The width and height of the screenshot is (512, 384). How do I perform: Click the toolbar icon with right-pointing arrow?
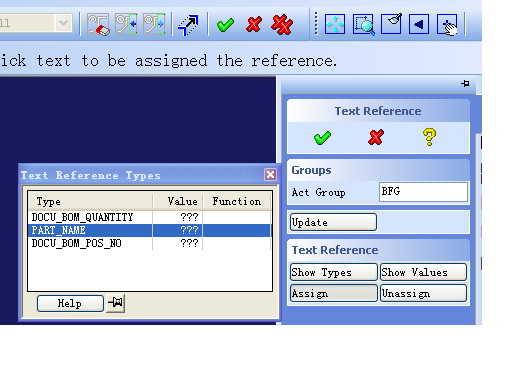point(154,24)
